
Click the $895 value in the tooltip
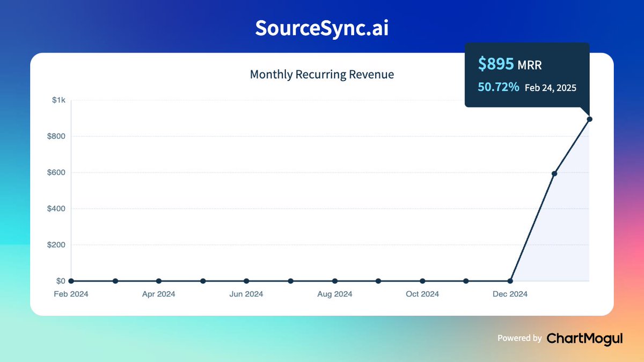[x=496, y=64]
